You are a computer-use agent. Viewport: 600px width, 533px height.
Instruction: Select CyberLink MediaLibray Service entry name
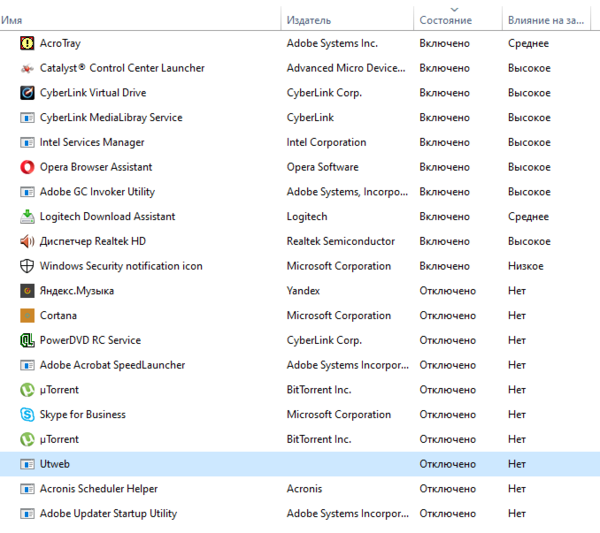111,117
